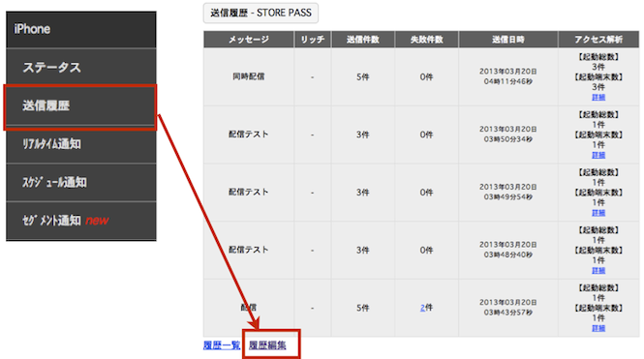
Task: Click the 送信日時 column header
Action: pos(508,40)
